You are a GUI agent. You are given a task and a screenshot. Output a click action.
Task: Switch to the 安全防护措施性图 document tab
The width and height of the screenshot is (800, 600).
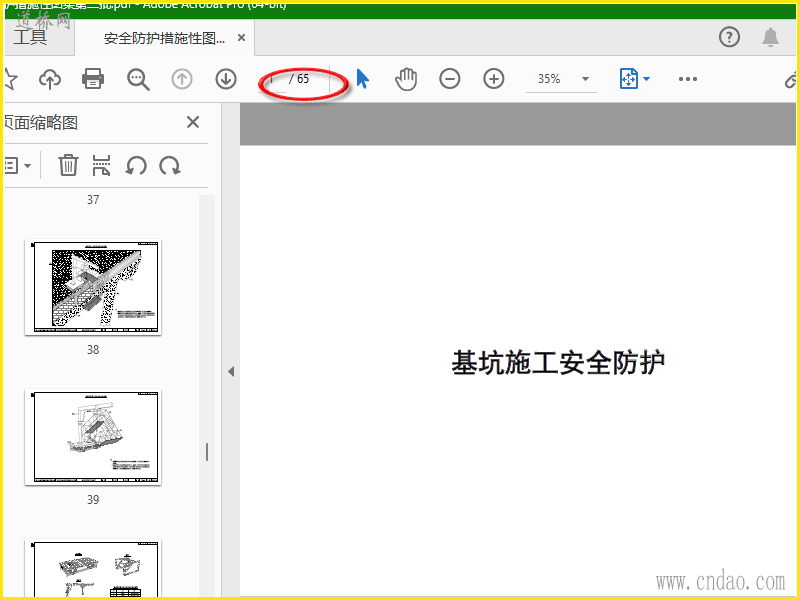point(164,38)
